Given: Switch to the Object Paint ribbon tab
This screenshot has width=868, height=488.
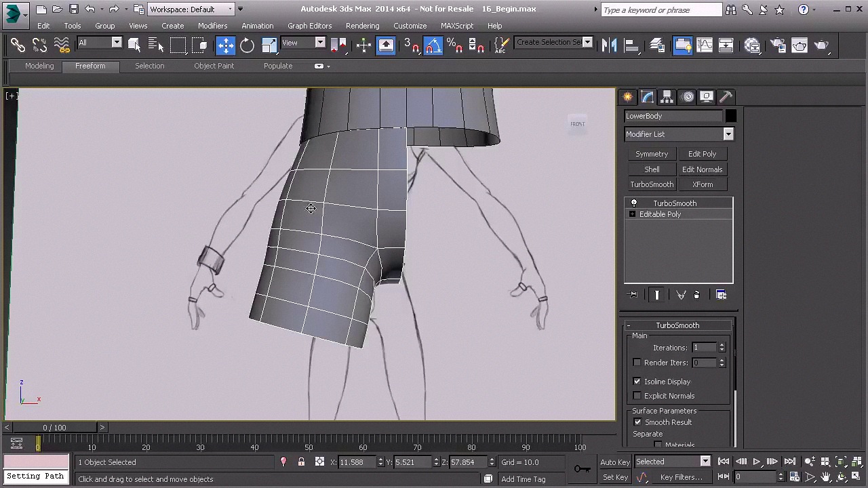Looking at the screenshot, I should pyautogui.click(x=214, y=66).
